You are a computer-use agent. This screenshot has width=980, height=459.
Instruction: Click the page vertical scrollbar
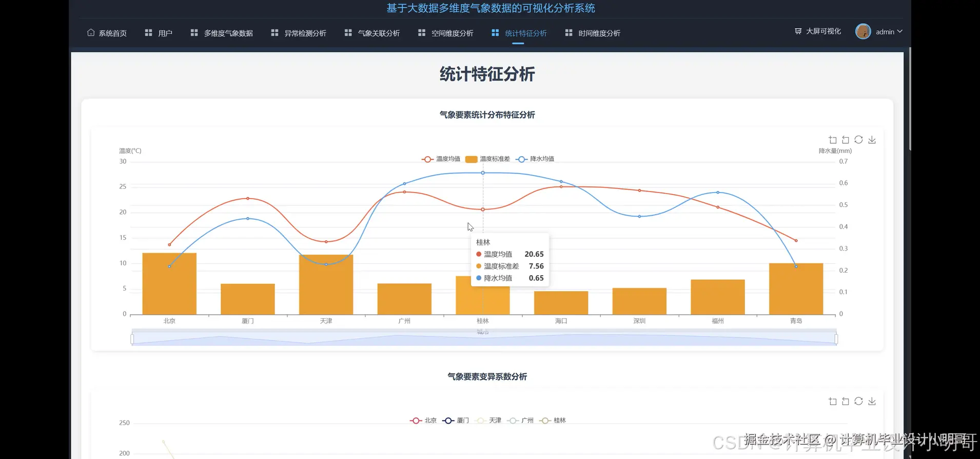coord(910,99)
